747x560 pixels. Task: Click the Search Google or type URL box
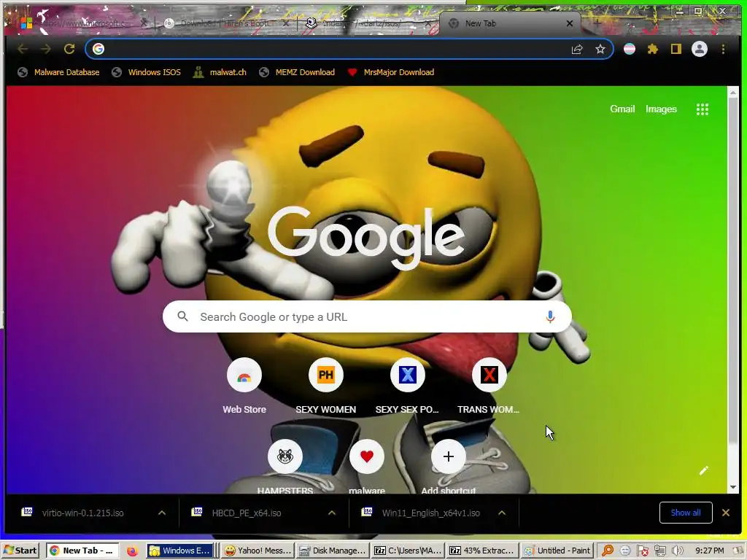(367, 316)
